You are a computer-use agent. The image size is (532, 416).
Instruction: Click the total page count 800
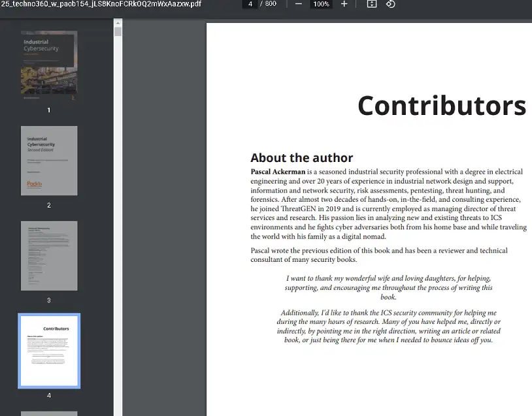(x=271, y=4)
